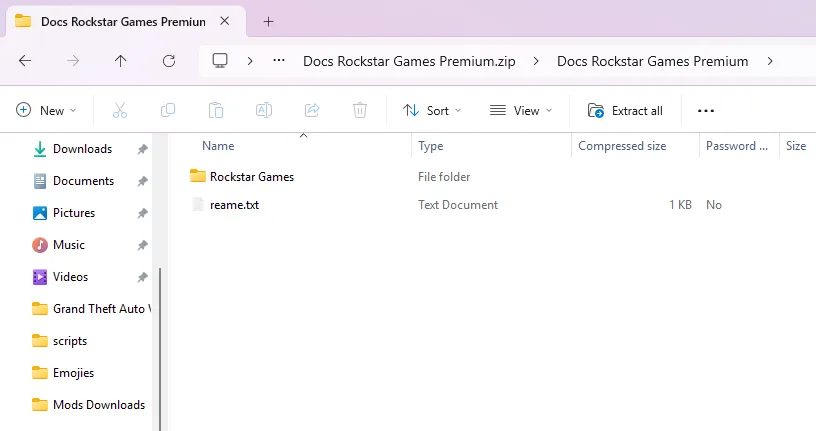Open the collapsed breadcrumb ellipsis in address bar
The height and width of the screenshot is (431, 816).
click(x=279, y=61)
